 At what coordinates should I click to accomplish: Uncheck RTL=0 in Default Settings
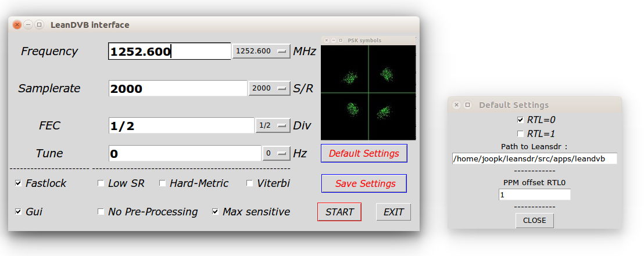520,120
